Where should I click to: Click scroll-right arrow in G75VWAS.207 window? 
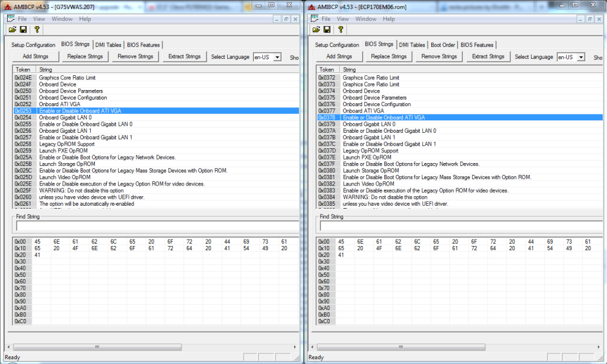pos(294,347)
